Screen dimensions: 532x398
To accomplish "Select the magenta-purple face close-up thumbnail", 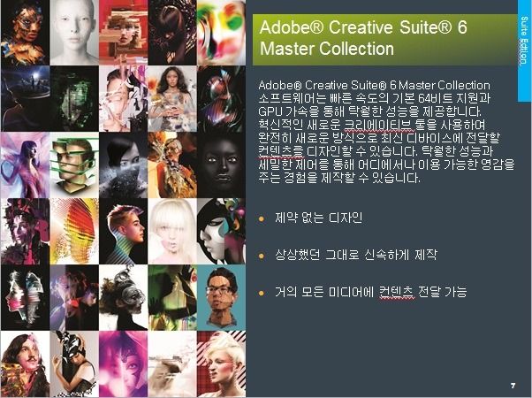I will [x=123, y=364].
